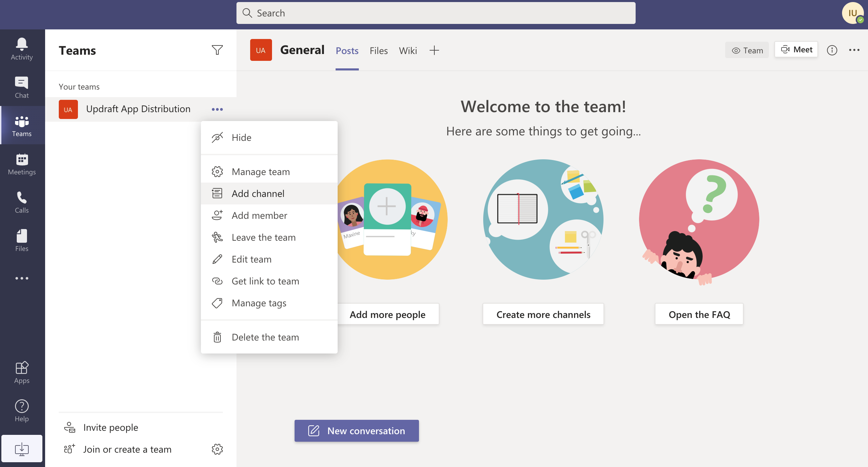Viewport: 868px width, 467px height.
Task: Start a New conversation
Action: (357, 431)
